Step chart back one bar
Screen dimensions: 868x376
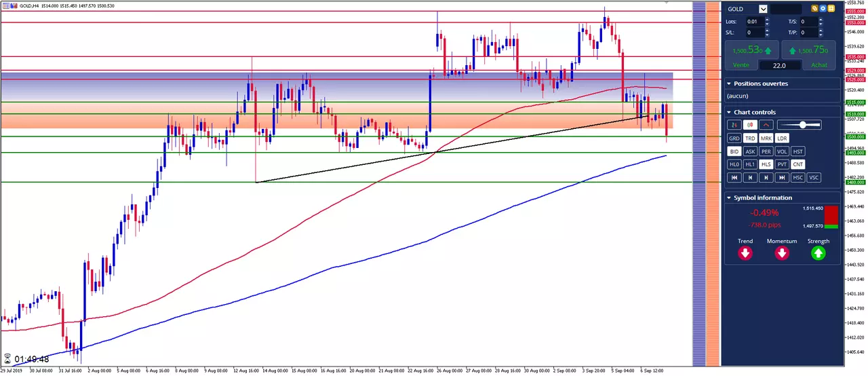tap(750, 177)
